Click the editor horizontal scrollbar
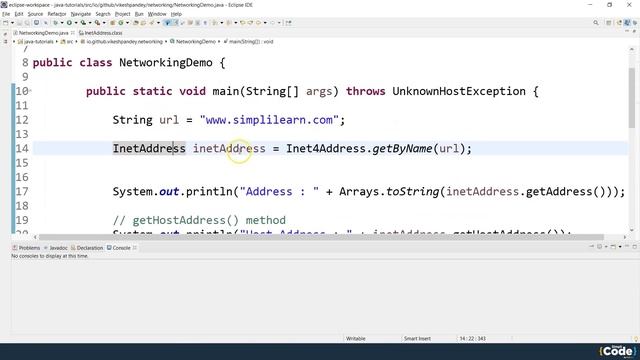This screenshot has width=640, height=360. tap(321, 237)
